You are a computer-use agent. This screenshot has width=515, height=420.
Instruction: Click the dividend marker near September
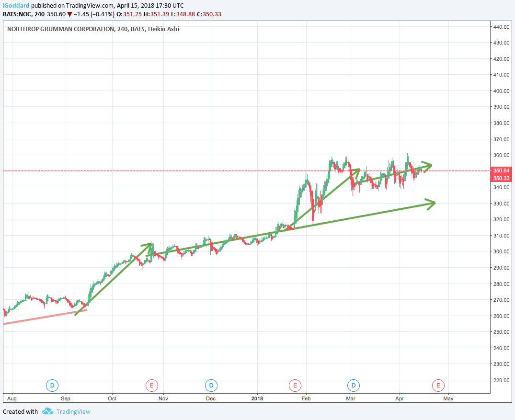52,385
